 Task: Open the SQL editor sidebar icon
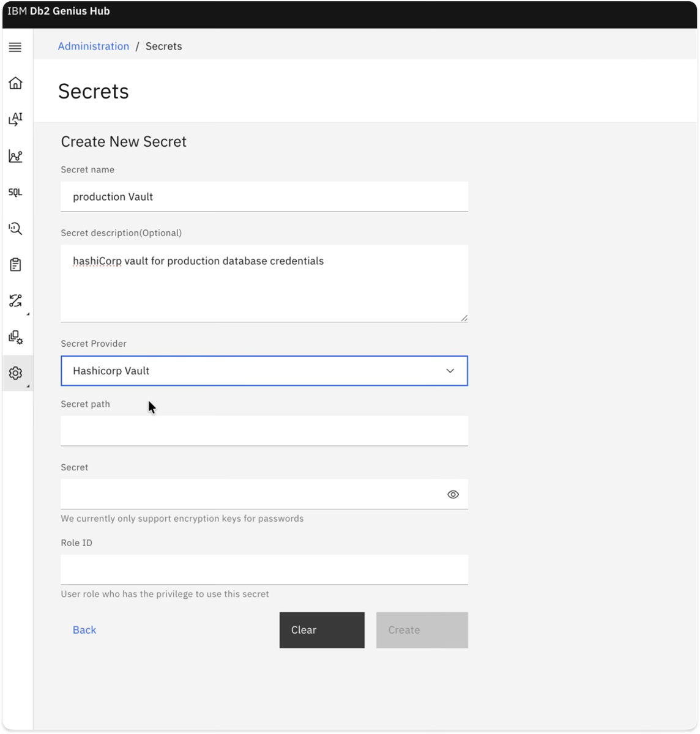tap(15, 192)
